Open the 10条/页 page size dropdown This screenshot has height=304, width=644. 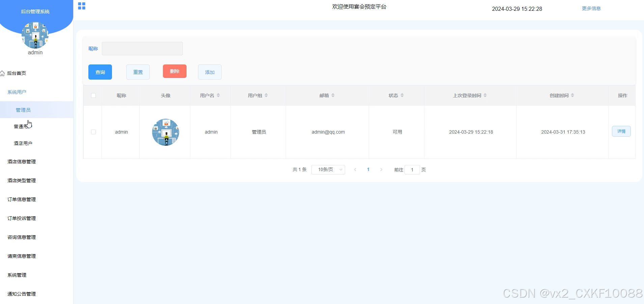[328, 169]
